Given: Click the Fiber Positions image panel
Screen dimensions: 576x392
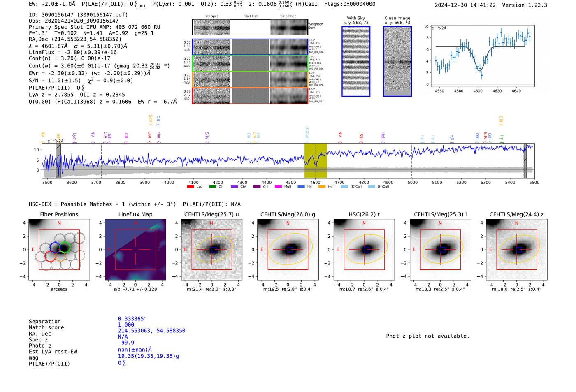Looking at the screenshot, I should [x=59, y=249].
